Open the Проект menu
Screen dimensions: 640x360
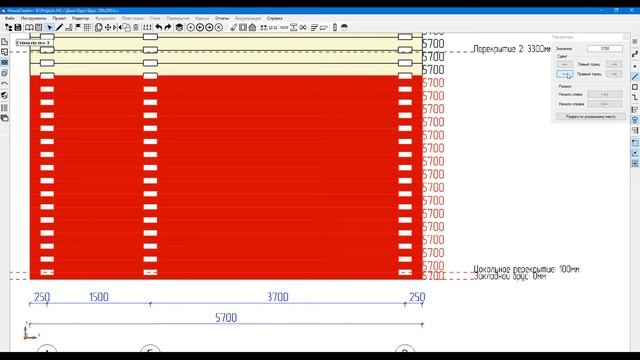point(59,18)
